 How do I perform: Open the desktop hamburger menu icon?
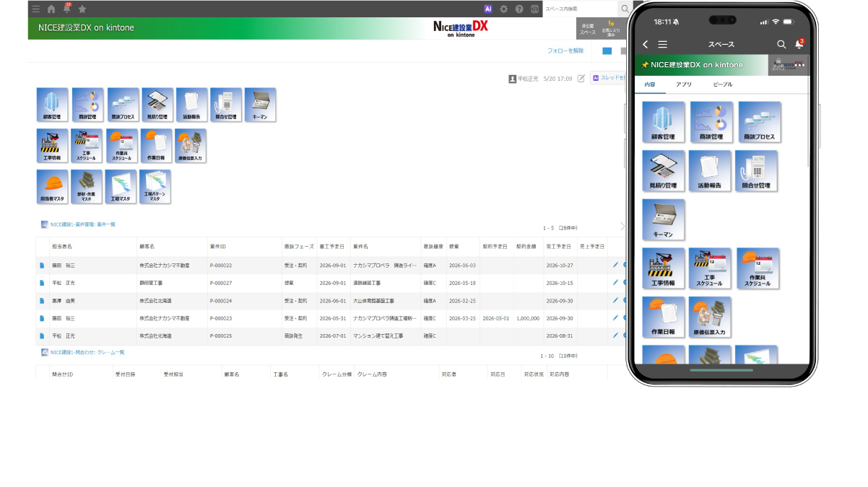(x=36, y=9)
